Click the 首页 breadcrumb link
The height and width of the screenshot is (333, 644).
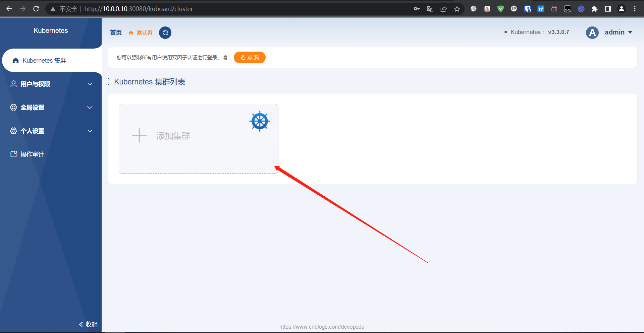pyautogui.click(x=116, y=32)
